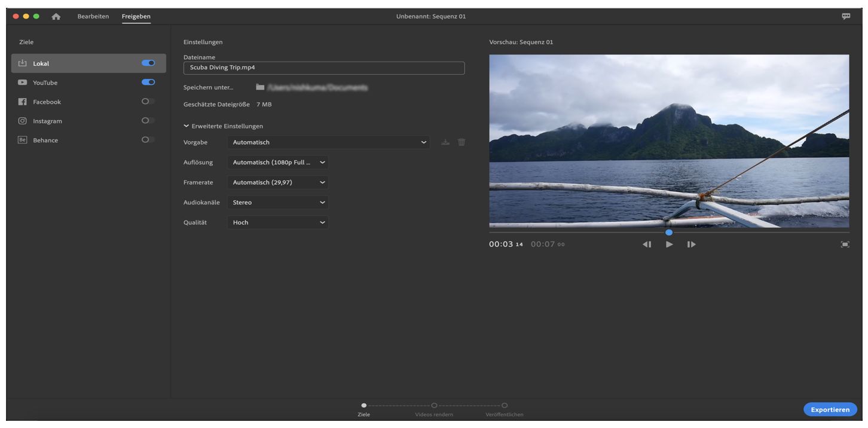This screenshot has height=428, width=868.
Task: Select the YouTube destination label
Action: pyautogui.click(x=45, y=82)
